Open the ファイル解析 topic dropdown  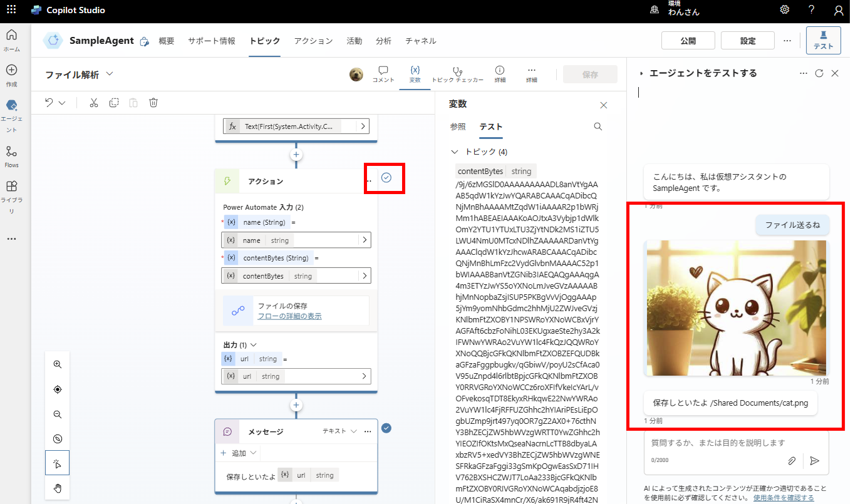(110, 73)
